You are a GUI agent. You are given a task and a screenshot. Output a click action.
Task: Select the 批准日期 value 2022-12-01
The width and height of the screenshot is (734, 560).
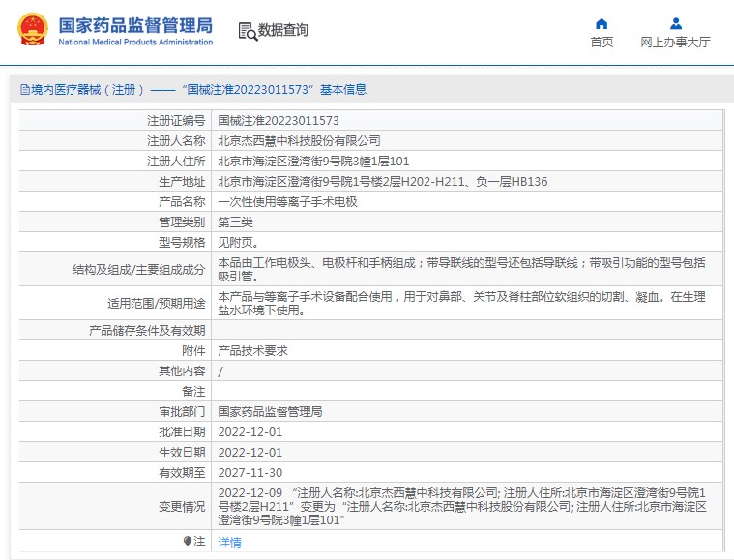(250, 432)
